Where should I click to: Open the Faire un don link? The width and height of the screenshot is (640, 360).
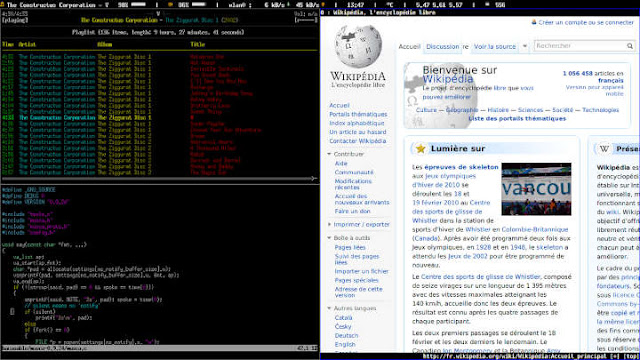pyautogui.click(x=352, y=211)
